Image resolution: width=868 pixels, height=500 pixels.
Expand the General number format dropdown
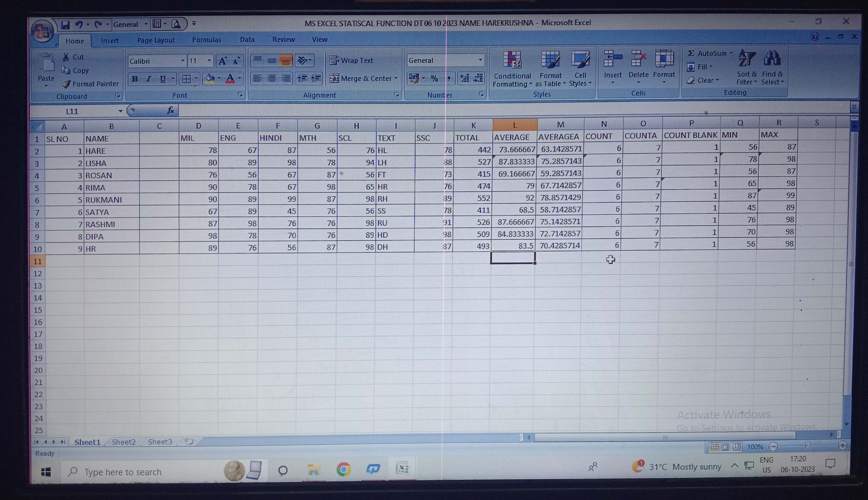pyautogui.click(x=480, y=61)
